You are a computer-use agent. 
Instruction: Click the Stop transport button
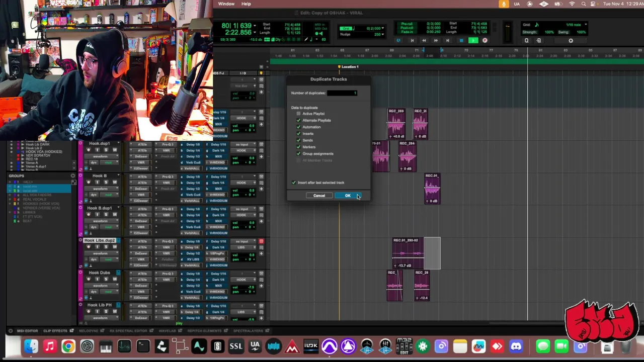(x=461, y=40)
